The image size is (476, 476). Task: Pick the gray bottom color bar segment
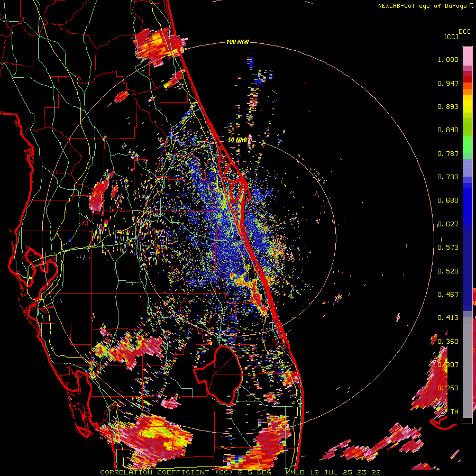467,368
